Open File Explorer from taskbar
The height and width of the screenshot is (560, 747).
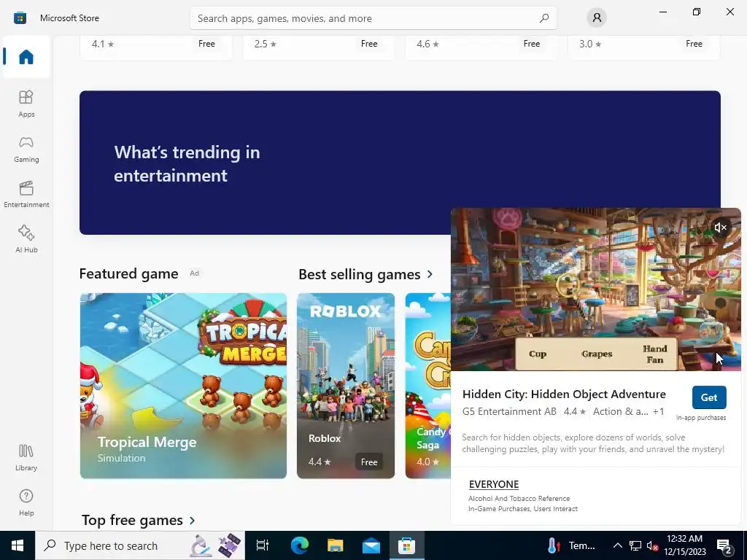tap(336, 545)
